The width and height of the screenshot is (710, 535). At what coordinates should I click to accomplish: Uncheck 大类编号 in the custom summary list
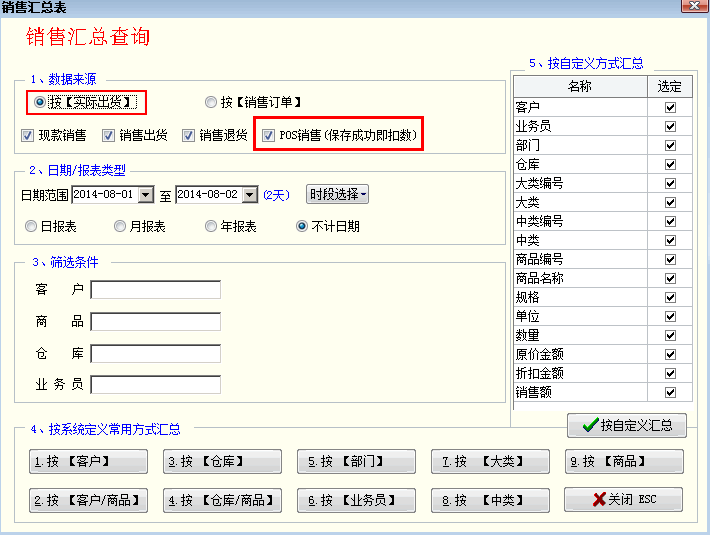point(670,183)
